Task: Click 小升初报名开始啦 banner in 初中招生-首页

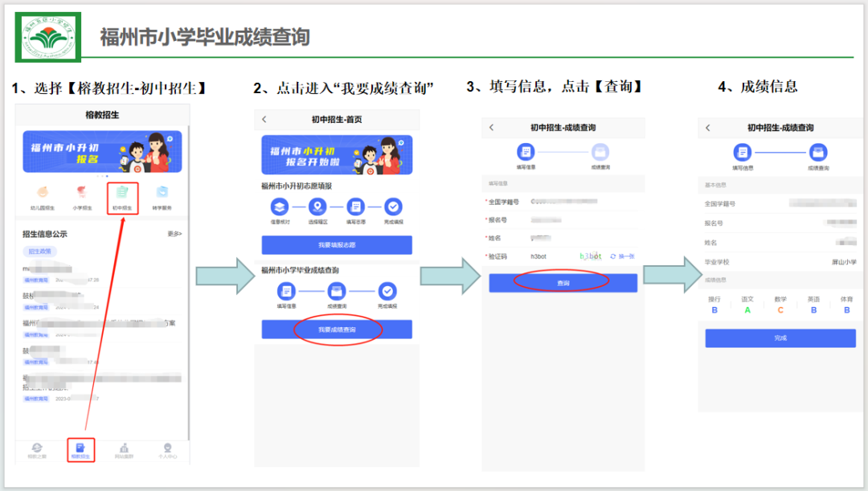Action: click(337, 155)
